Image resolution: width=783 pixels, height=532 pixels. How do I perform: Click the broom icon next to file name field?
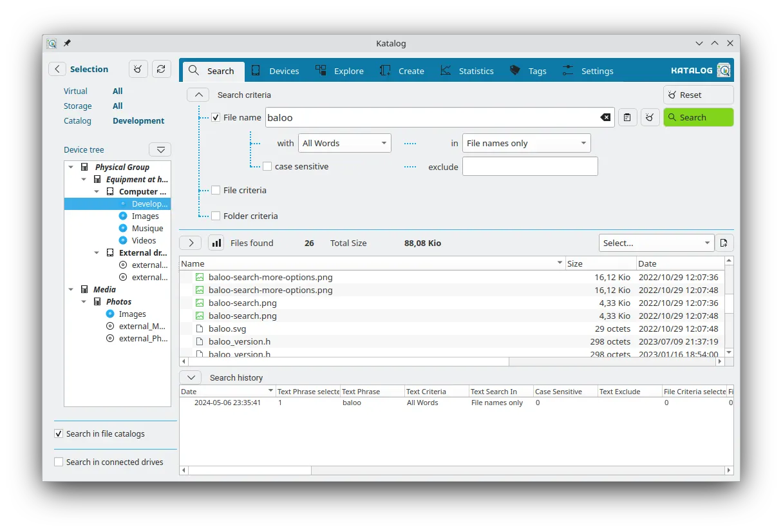click(650, 117)
